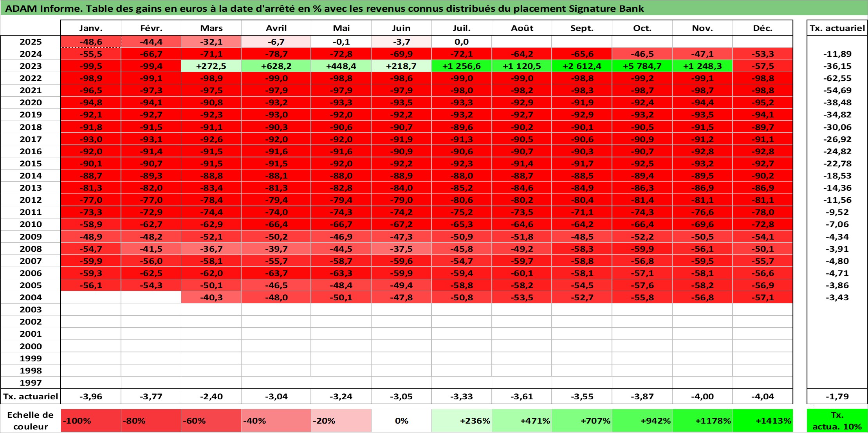The image size is (868, 433).
Task: Click the 'Tx. actuariel' bottom row label
Action: (31, 397)
